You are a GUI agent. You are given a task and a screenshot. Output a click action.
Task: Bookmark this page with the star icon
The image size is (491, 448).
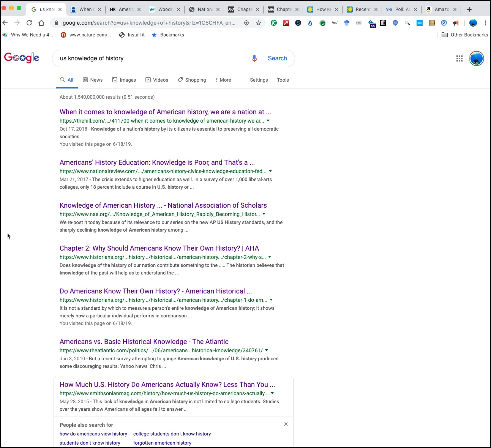pyautogui.click(x=259, y=23)
